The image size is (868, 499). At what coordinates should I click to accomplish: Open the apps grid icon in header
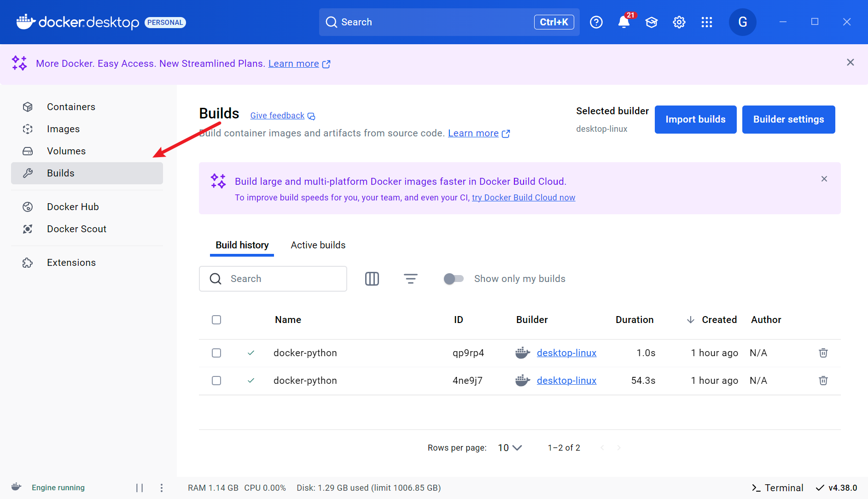point(707,22)
